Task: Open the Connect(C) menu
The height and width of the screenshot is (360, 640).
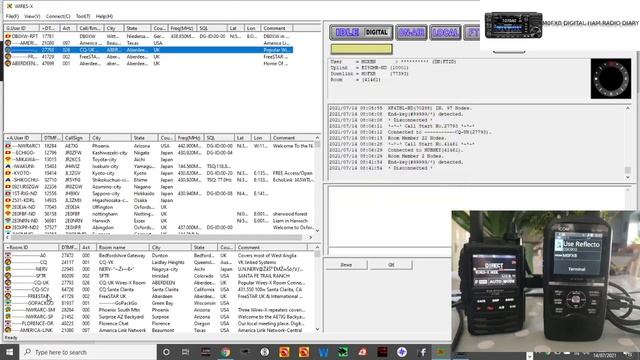Action: tap(58, 16)
